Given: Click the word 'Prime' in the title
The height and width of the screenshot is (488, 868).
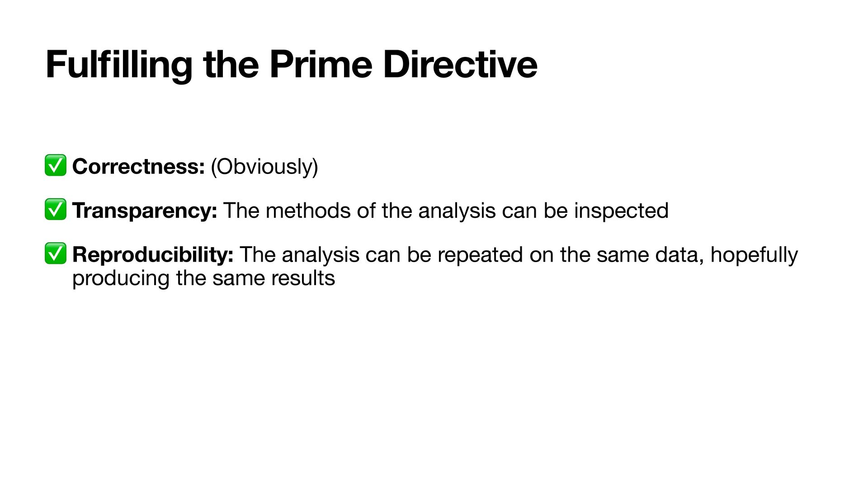Looking at the screenshot, I should [321, 66].
